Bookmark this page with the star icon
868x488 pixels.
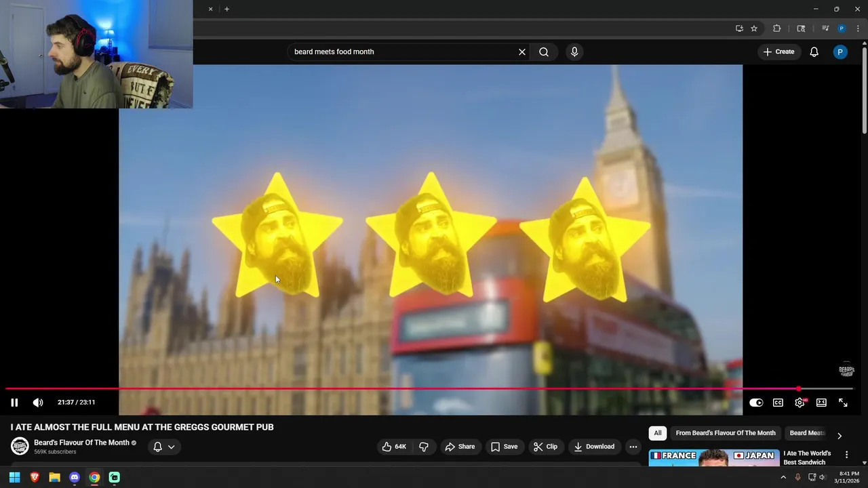[x=754, y=28]
